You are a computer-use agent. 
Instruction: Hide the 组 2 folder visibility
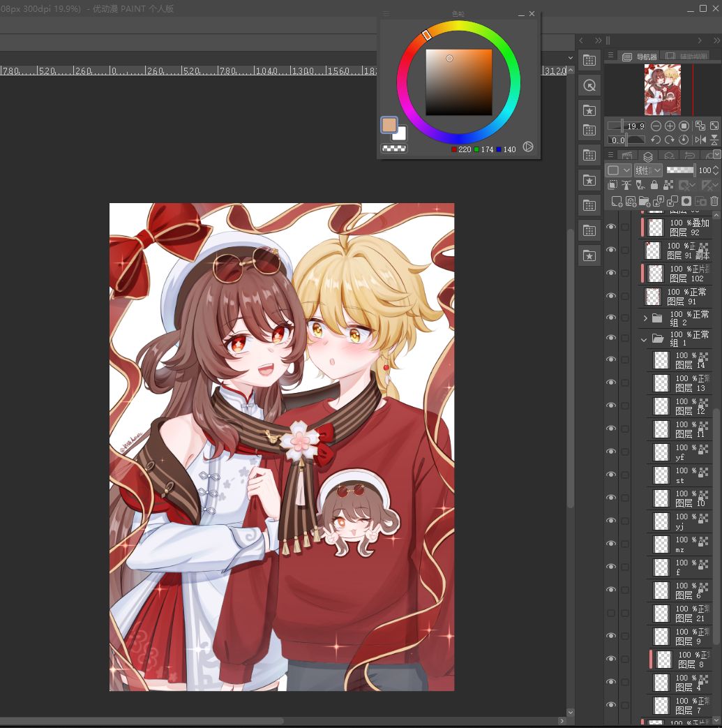pyautogui.click(x=611, y=318)
